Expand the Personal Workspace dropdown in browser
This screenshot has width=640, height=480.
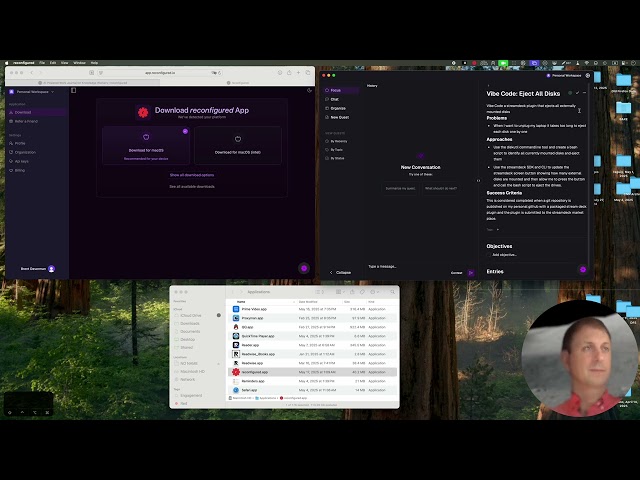[32, 92]
